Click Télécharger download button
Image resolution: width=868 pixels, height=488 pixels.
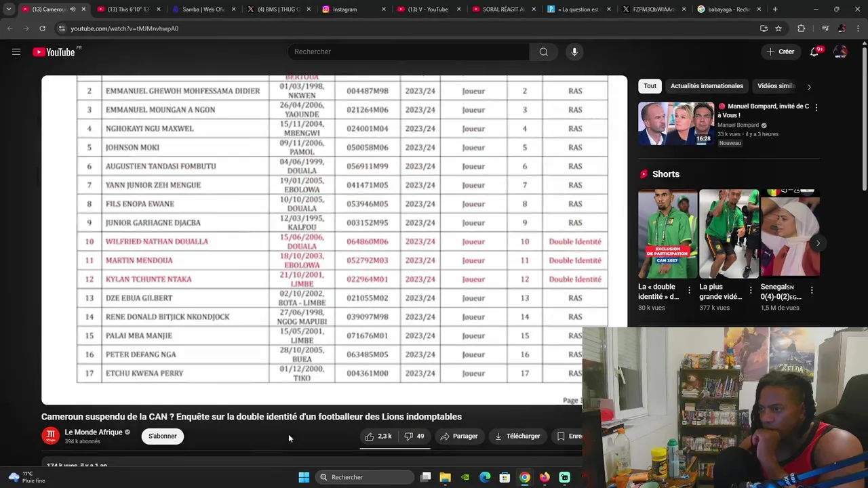[517, 436]
